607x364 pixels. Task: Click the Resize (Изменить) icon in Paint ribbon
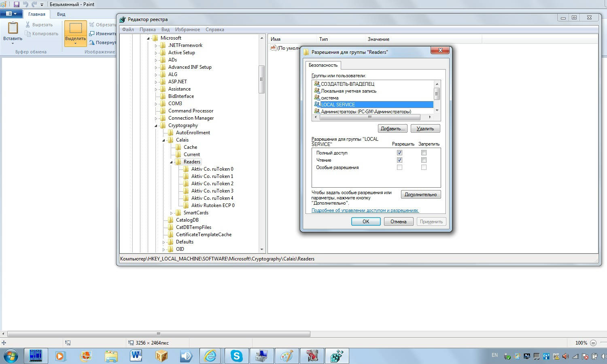click(x=92, y=34)
